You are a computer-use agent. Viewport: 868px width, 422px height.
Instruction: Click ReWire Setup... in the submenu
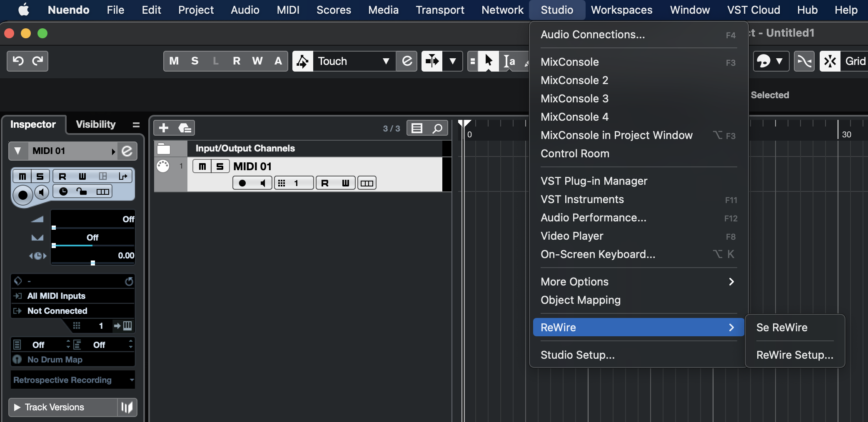(x=794, y=355)
